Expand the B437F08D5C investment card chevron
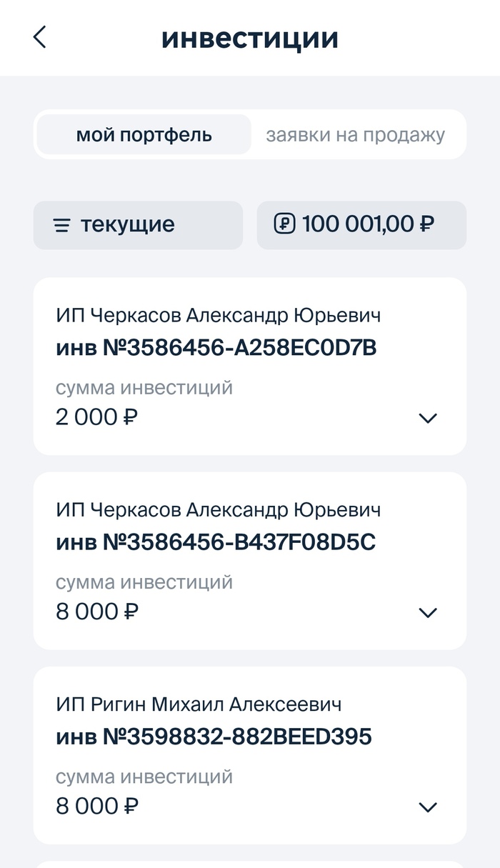Image resolution: width=500 pixels, height=868 pixels. (x=427, y=613)
